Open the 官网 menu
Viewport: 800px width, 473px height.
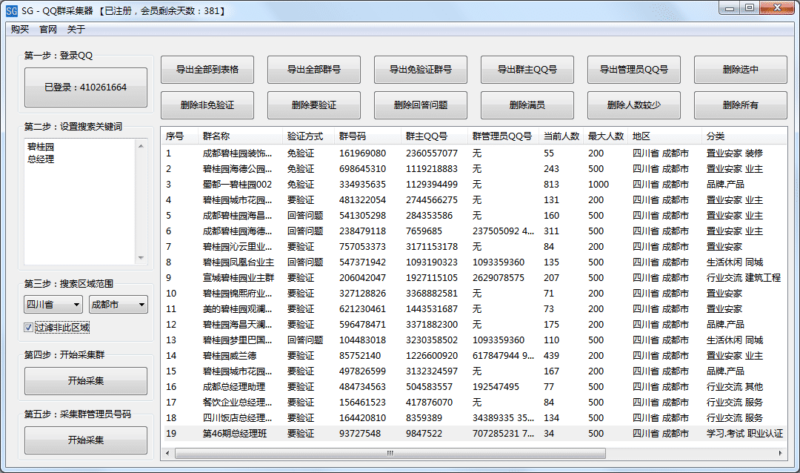[x=48, y=29]
